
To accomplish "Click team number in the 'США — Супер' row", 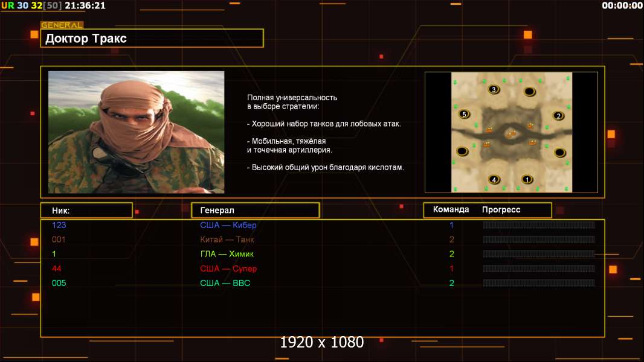I will coord(451,268).
